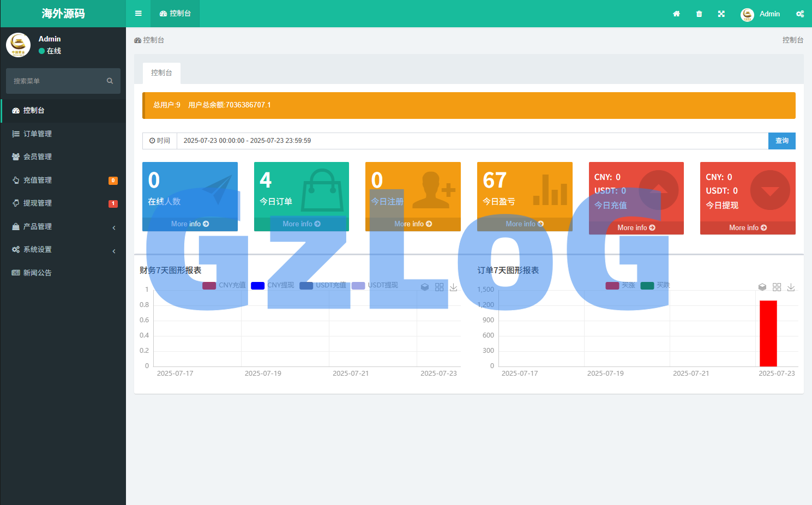Switch order chart to stacked view icon
Screen dimensions: 812x505
pyautogui.click(x=762, y=287)
